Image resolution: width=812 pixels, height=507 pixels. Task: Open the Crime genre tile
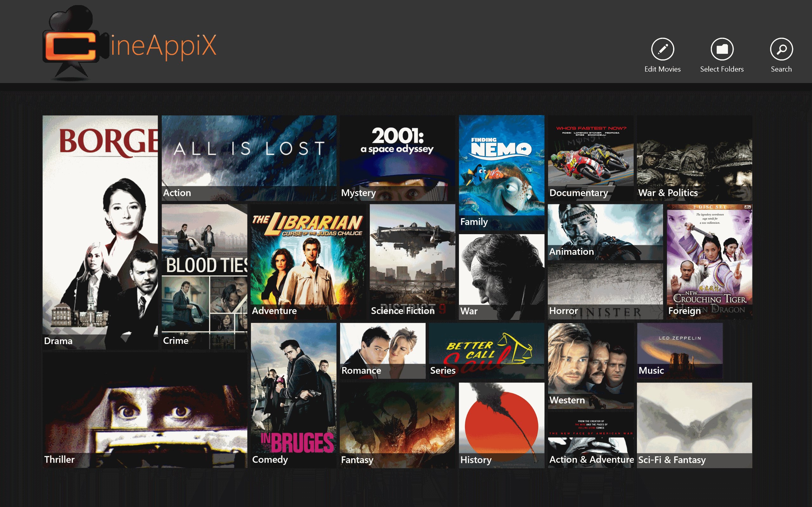(x=204, y=277)
